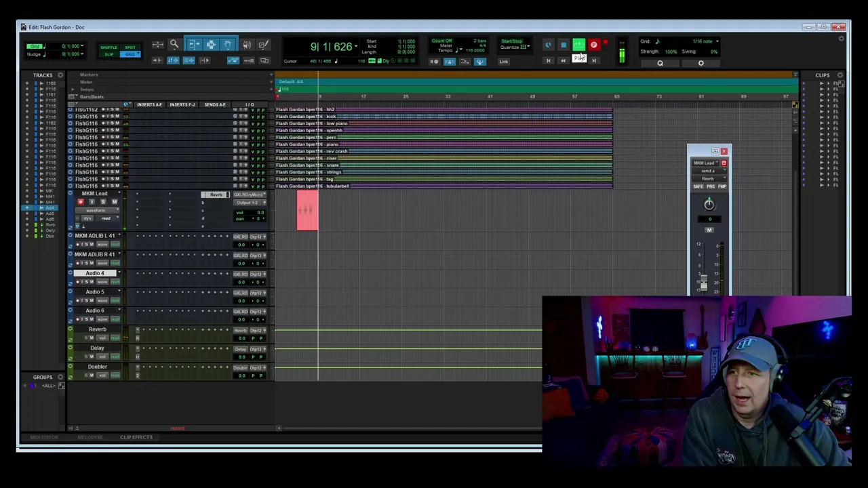Toggle Grid edit mode
Viewport: 868px width, 488px height.
coord(130,54)
